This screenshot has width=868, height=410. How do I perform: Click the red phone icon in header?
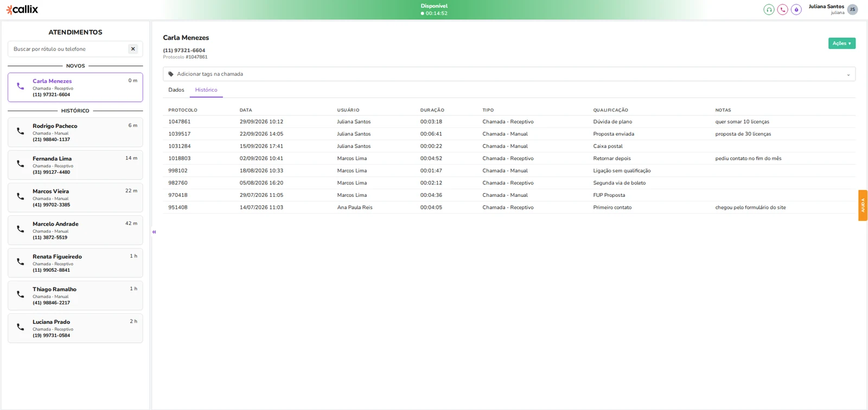point(782,9)
